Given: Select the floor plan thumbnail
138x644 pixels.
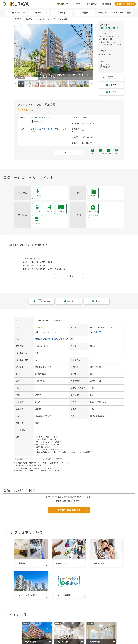Looking at the screenshot, I should tap(28, 84).
